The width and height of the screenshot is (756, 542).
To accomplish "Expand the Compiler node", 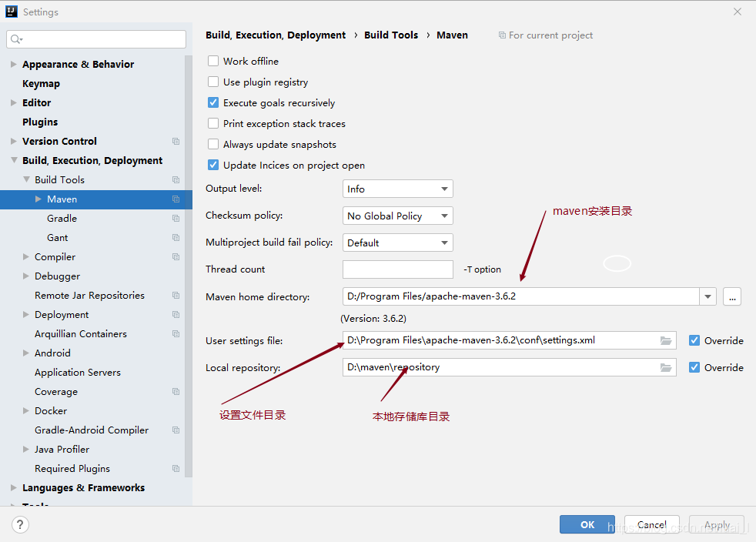I will [x=26, y=257].
